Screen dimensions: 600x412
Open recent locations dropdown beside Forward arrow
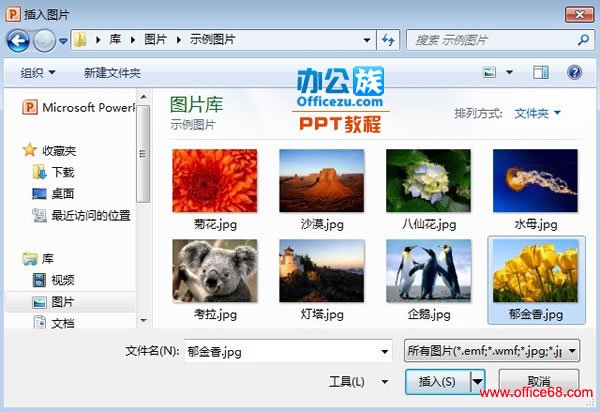(63, 41)
